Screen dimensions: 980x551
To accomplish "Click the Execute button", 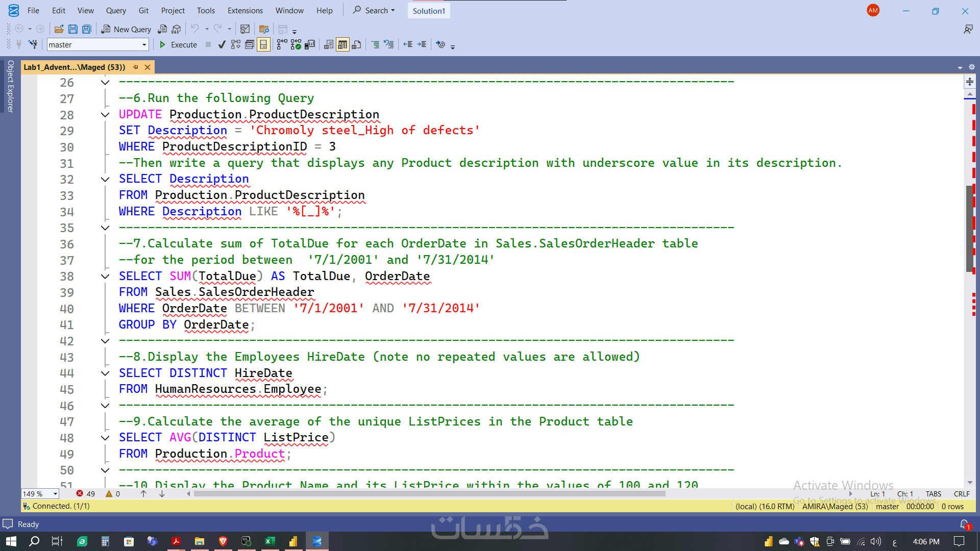I will pos(178,45).
